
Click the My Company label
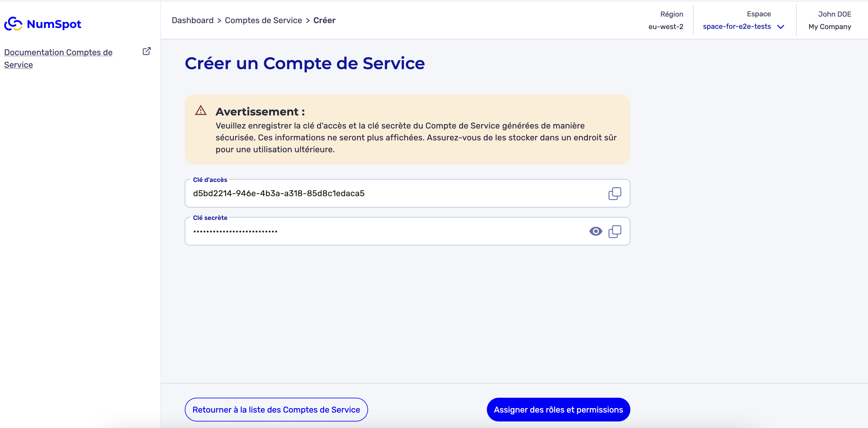[x=829, y=27]
